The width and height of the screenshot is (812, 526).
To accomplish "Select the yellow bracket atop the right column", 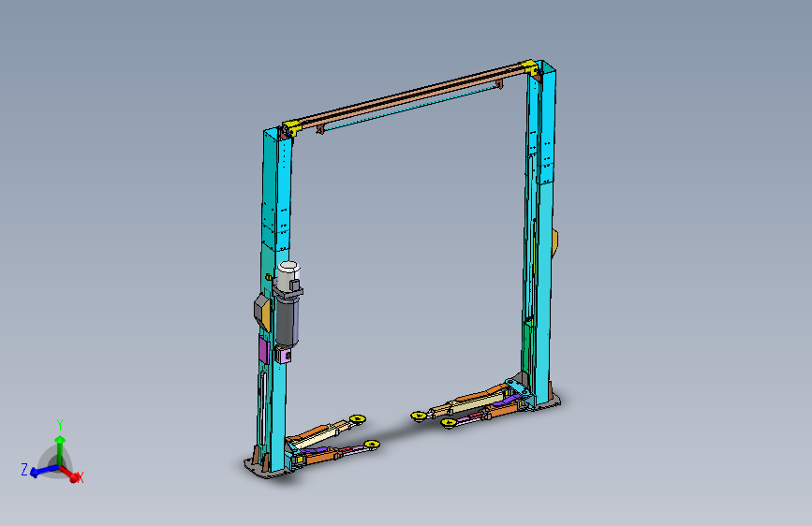I will coord(528,66).
